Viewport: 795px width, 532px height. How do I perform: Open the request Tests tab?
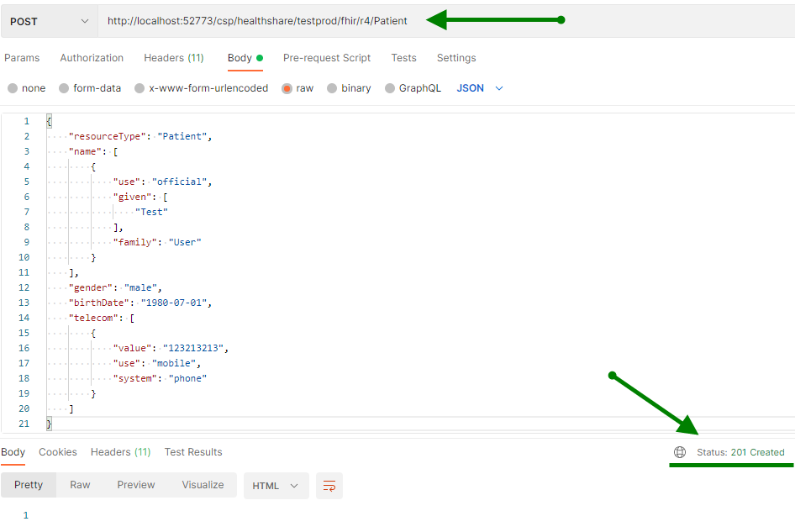coord(403,58)
